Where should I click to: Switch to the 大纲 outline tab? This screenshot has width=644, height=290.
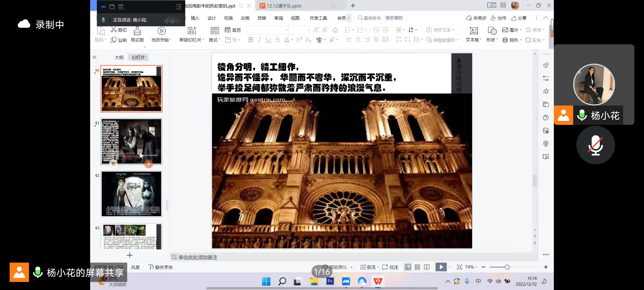pos(119,57)
